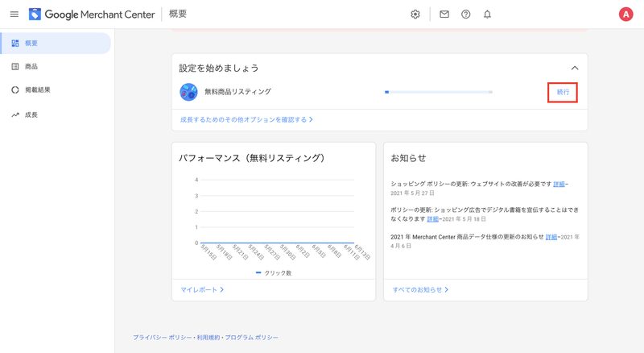Click the 掲載結果 circle icon in the sidebar
Image resolution: width=644 pixels, height=353 pixels.
coord(15,90)
